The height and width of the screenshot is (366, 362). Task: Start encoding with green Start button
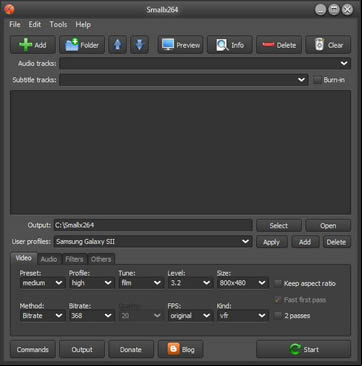(x=304, y=349)
